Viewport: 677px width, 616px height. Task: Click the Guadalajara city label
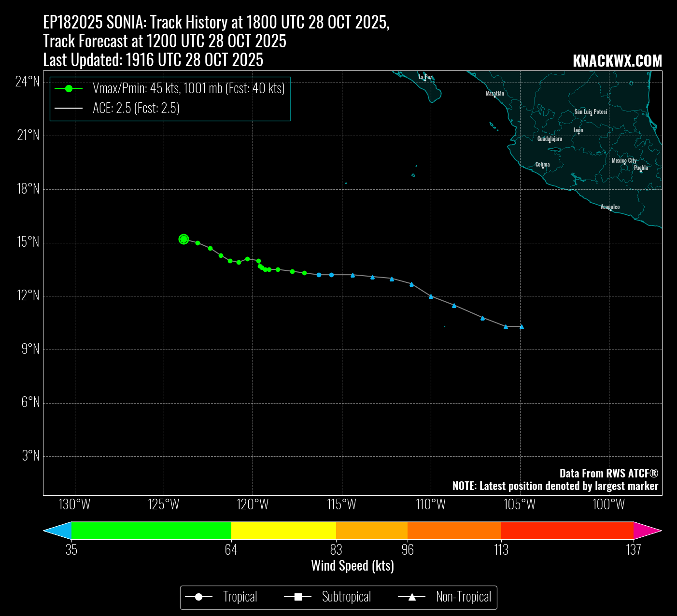point(550,139)
